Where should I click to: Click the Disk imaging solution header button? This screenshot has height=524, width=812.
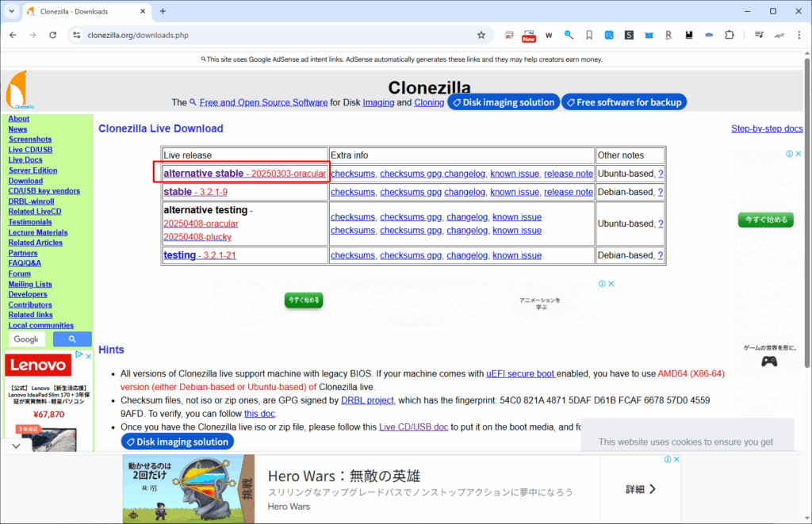point(504,102)
